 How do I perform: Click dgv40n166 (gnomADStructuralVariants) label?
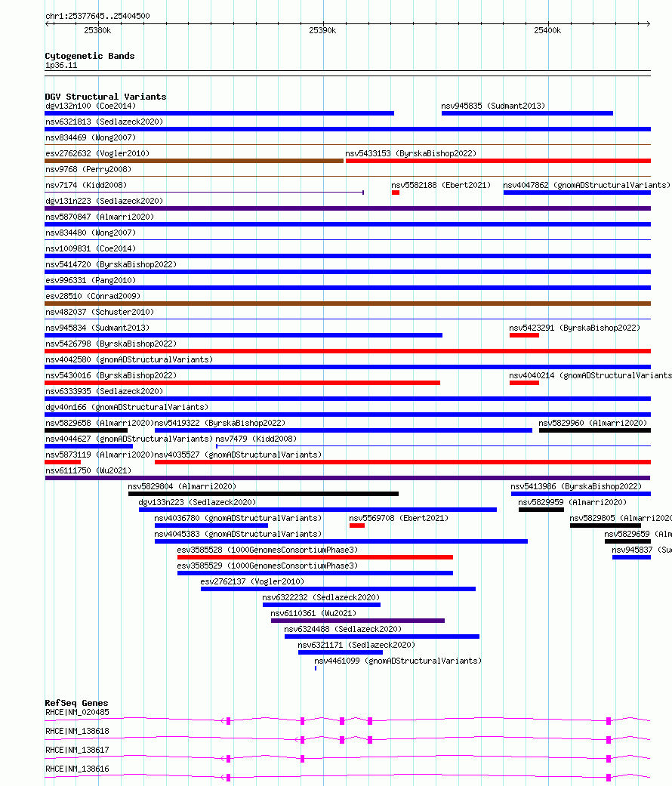[127, 407]
